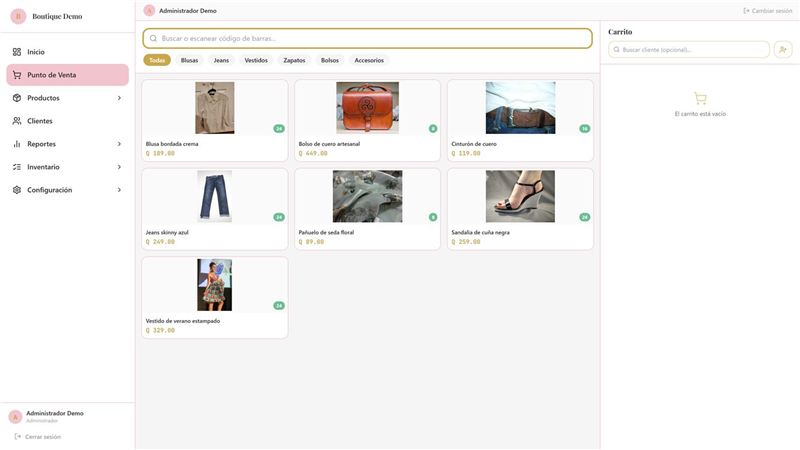Click the price Q 329.00
The image size is (800, 450).
[x=160, y=330]
